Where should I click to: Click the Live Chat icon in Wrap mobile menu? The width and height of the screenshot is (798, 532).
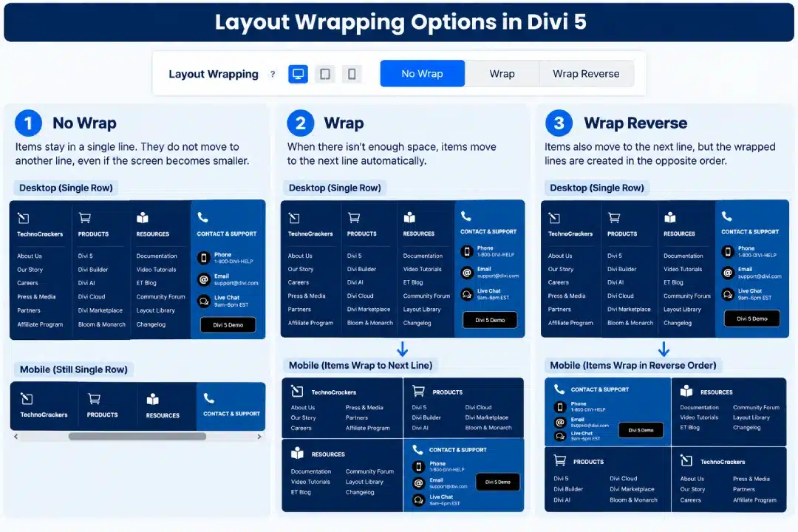[418, 500]
